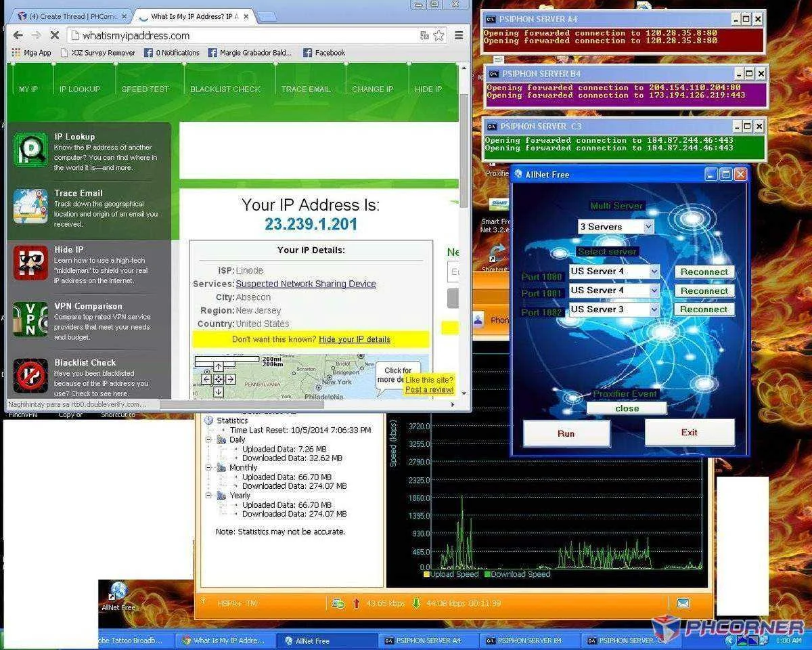The height and width of the screenshot is (650, 812).
Task: Open 0 Notifications Facebook bookmark
Action: pos(172,52)
